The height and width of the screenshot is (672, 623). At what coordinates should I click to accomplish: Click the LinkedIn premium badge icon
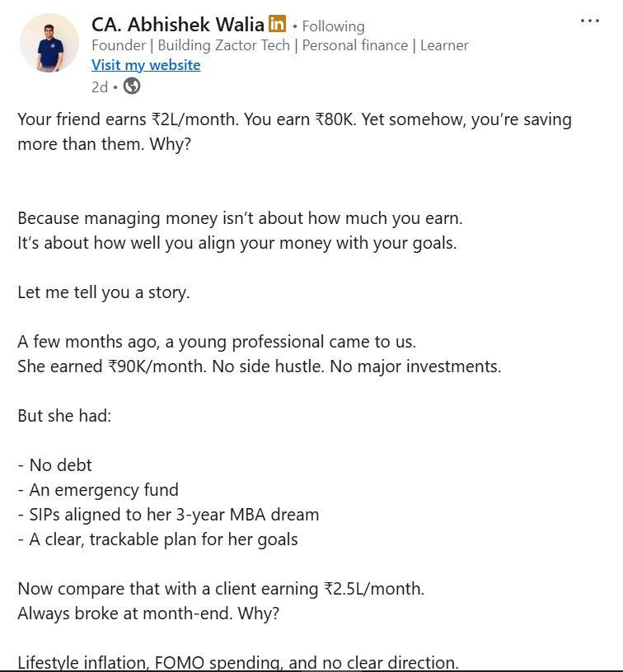point(277,25)
